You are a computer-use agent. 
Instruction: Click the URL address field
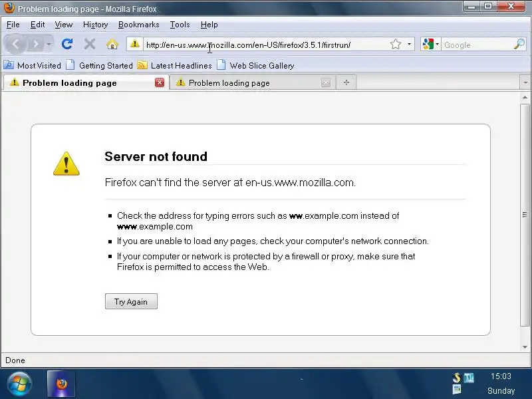[265, 45]
